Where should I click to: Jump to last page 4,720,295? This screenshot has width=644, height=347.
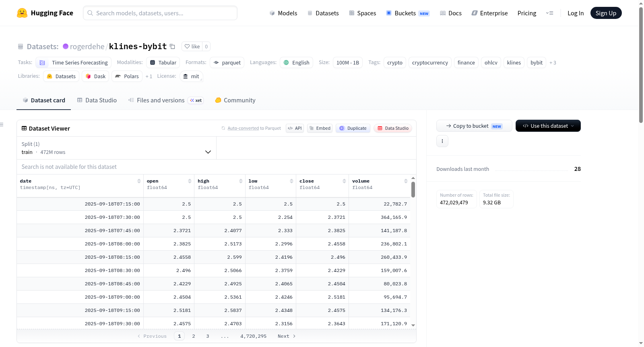click(x=254, y=336)
